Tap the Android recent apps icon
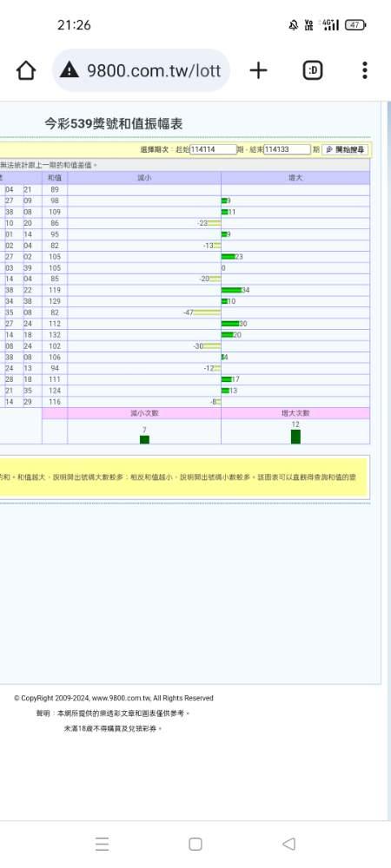Image resolution: width=391 pixels, height=868 pixels. [x=102, y=844]
